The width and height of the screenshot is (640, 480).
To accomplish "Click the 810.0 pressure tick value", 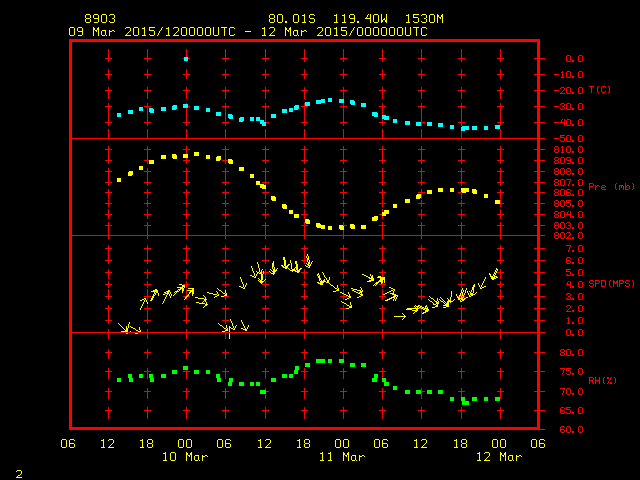I will tap(569, 150).
